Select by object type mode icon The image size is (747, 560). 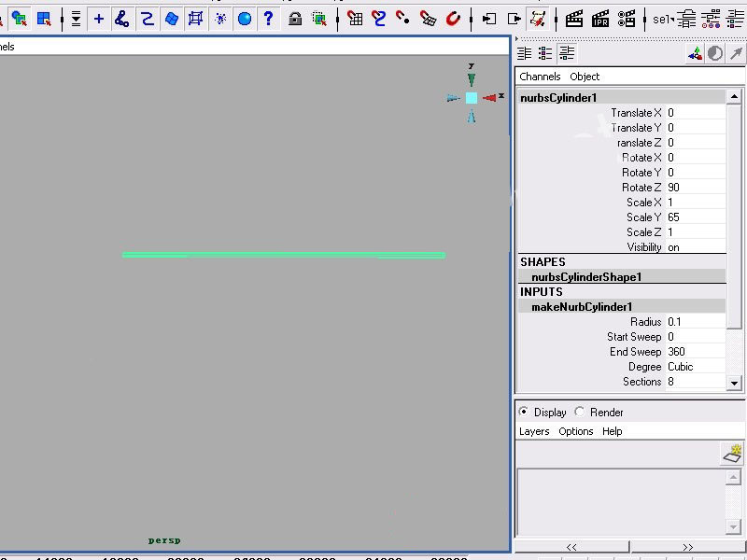20,19
